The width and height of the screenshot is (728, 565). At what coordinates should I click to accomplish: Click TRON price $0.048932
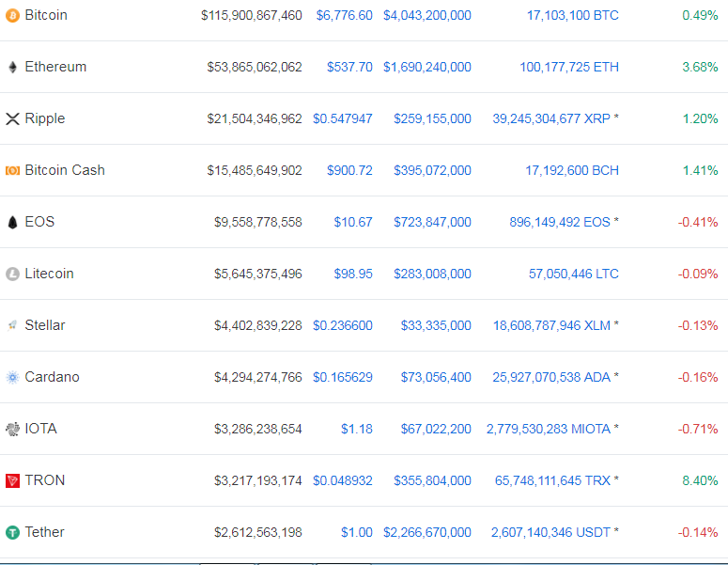click(343, 480)
